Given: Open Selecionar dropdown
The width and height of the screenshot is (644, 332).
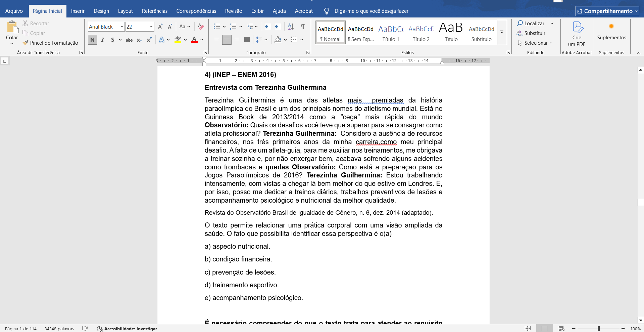Looking at the screenshot, I should [x=535, y=43].
